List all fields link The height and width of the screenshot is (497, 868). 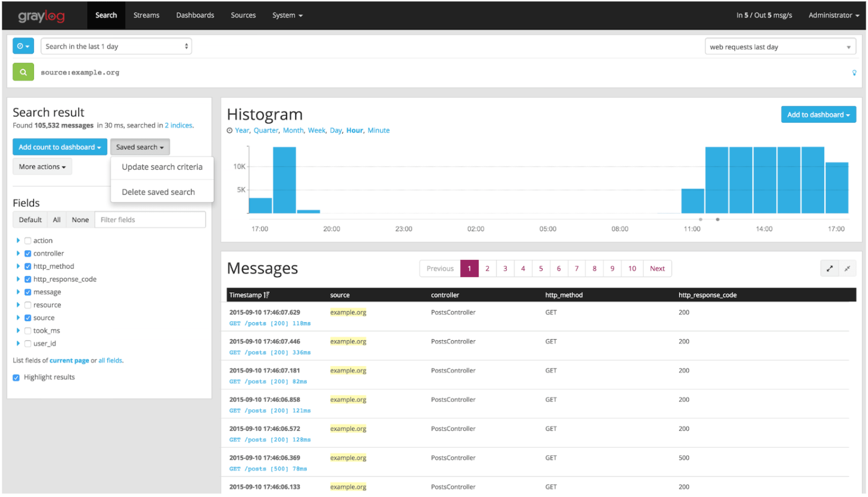click(x=110, y=361)
